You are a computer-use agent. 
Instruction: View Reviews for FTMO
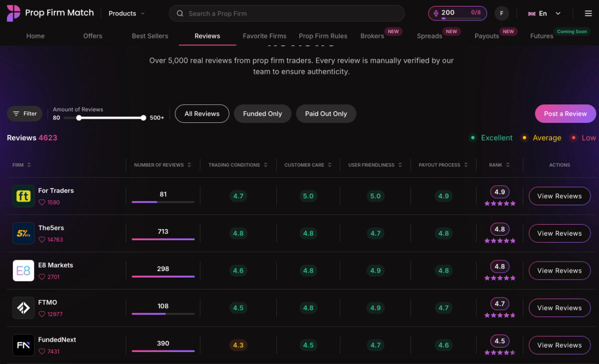coord(560,308)
